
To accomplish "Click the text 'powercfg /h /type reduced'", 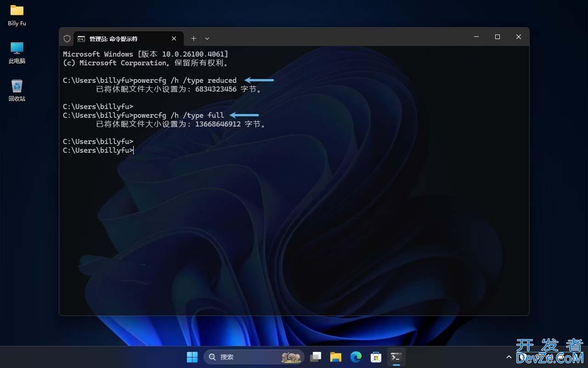I will tap(185, 80).
